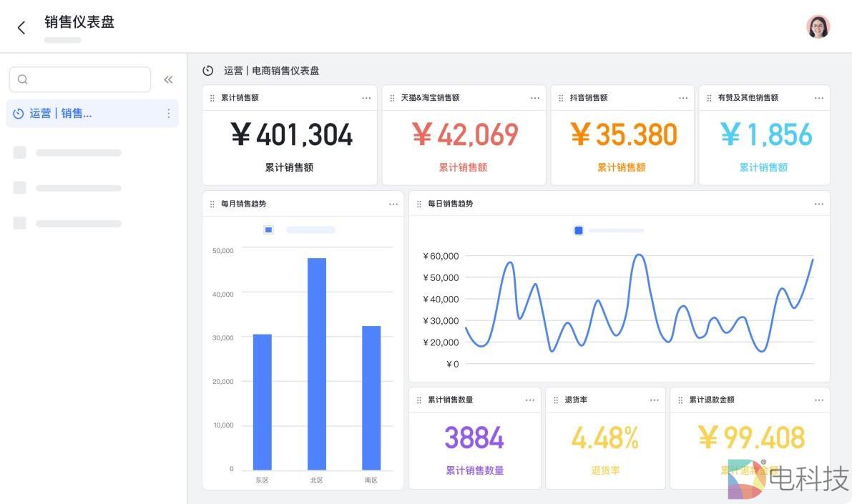The height and width of the screenshot is (504, 852).
Task: Grab the drag handle on 累计销售额 card
Action: (x=212, y=98)
